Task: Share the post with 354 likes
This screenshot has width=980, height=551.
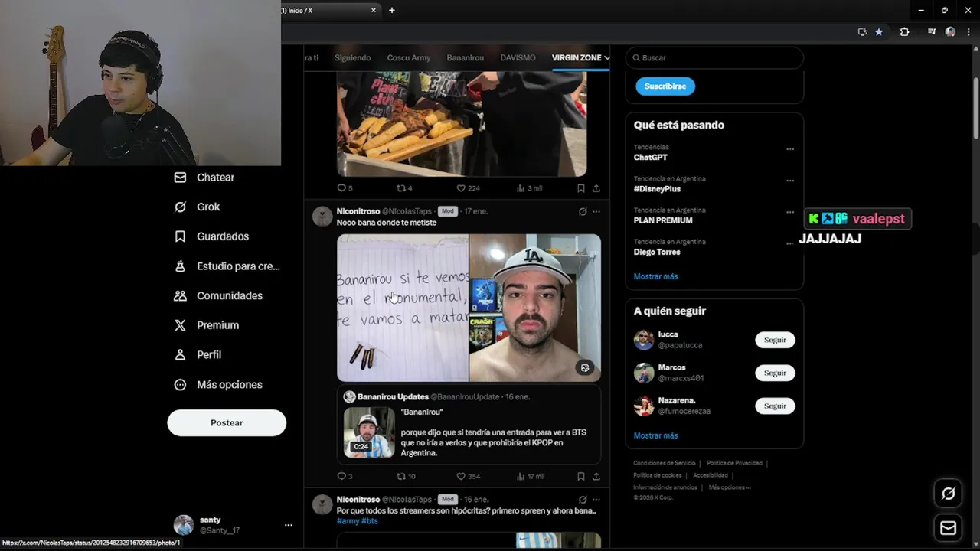Action: click(596, 476)
